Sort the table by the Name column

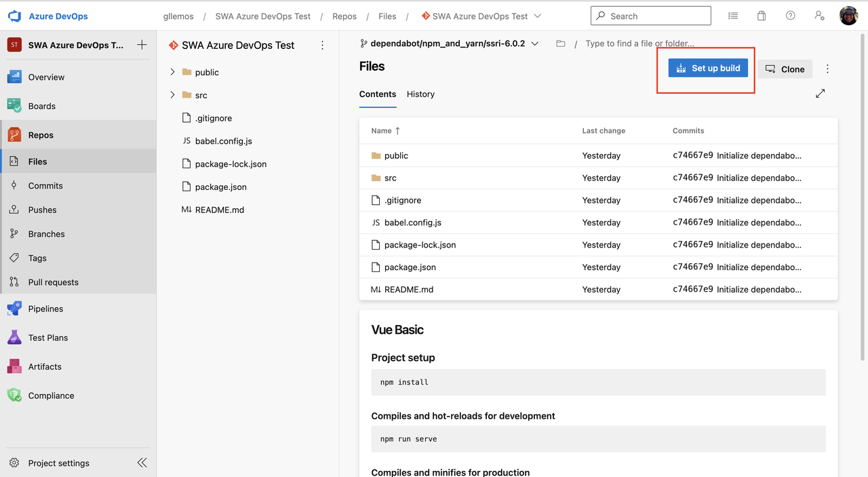point(385,130)
